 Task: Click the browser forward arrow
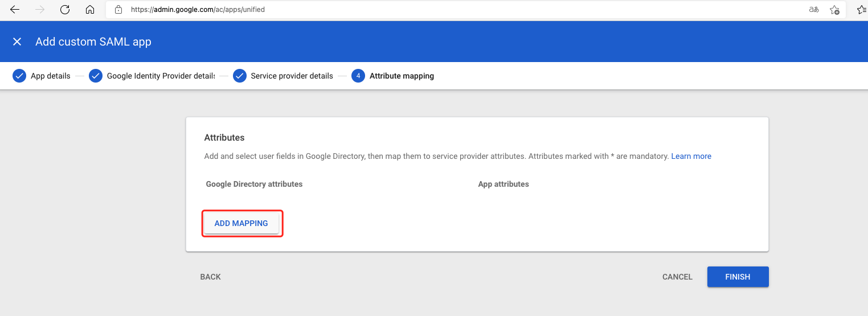[39, 10]
